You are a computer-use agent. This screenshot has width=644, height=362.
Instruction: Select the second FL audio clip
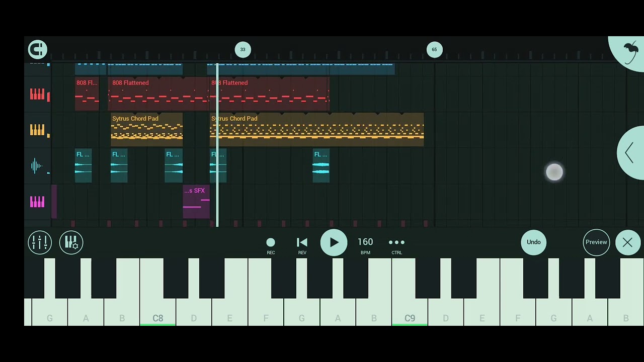[x=119, y=166]
